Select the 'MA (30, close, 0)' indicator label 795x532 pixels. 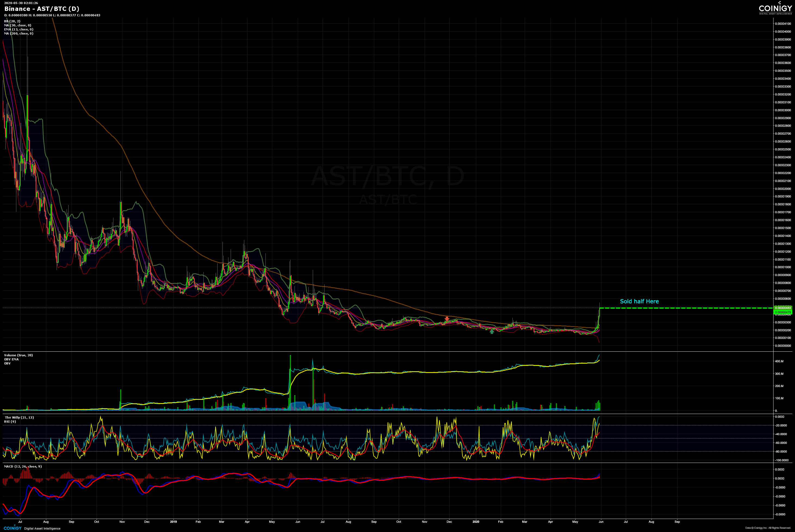click(x=17, y=26)
